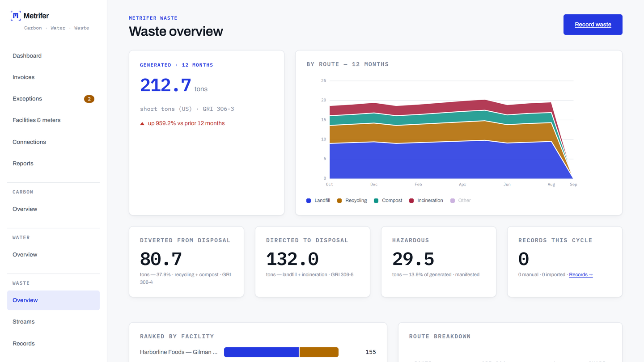Viewport: 644px width, 362px height.
Task: Open the Dashboard page
Action: point(53,56)
